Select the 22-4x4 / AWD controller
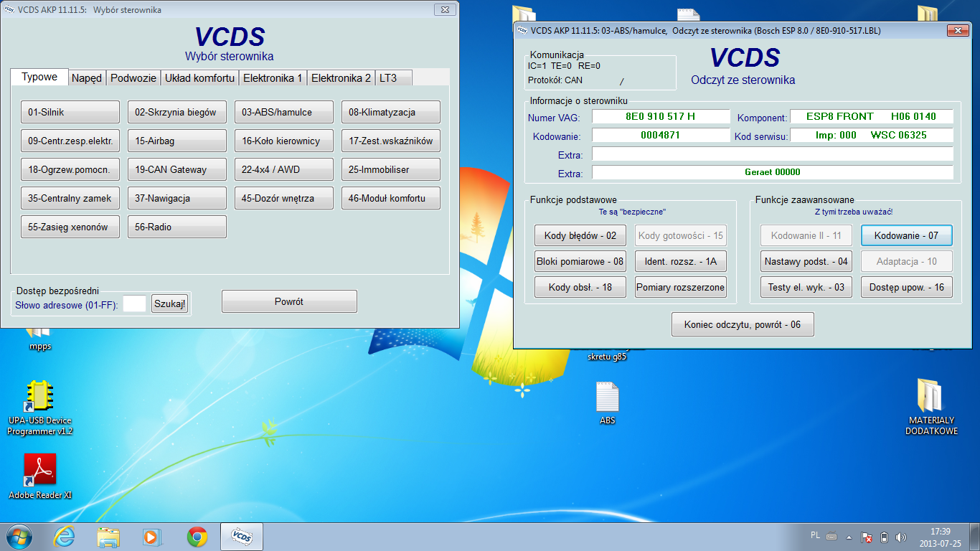The height and width of the screenshot is (551, 980). 284,169
